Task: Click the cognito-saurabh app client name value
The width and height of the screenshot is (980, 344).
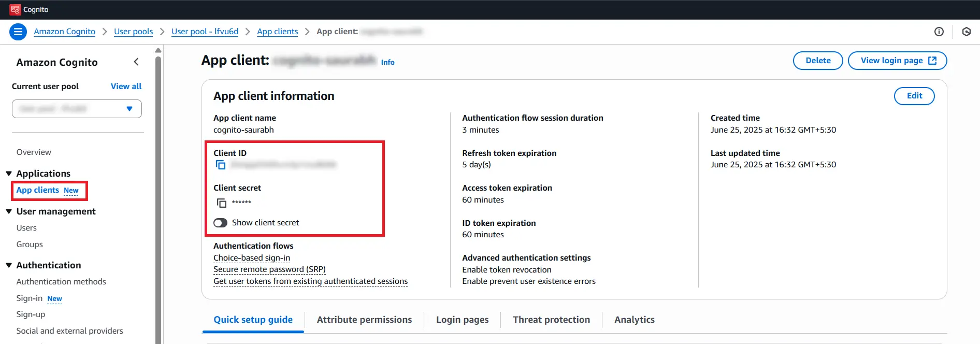Action: [x=243, y=130]
